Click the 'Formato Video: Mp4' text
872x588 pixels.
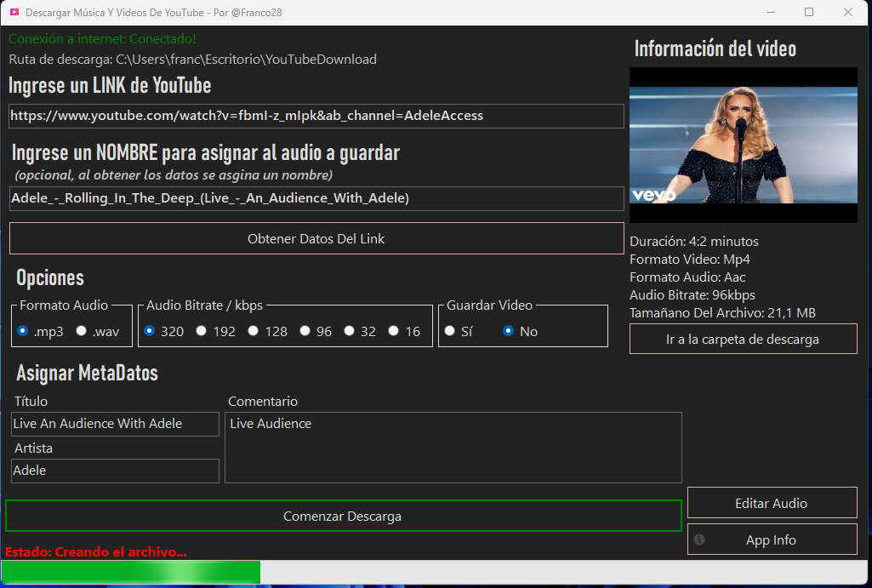[690, 260]
